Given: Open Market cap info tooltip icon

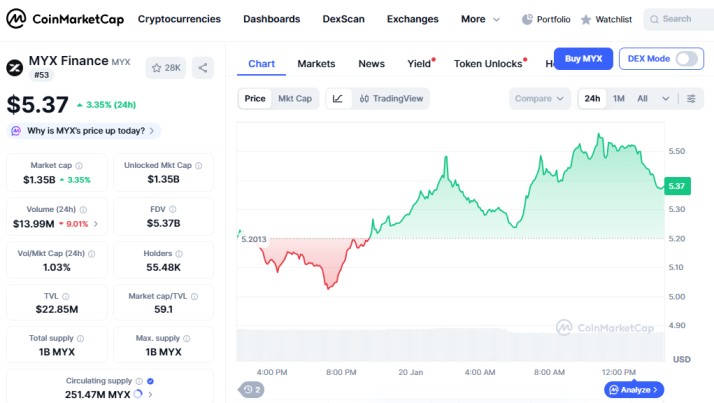Looking at the screenshot, I should pos(79,165).
